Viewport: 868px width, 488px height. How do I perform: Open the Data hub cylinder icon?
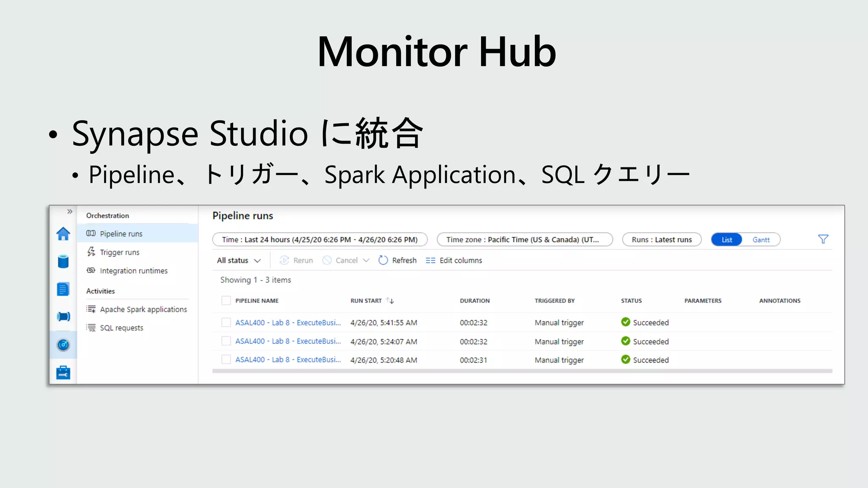point(63,261)
